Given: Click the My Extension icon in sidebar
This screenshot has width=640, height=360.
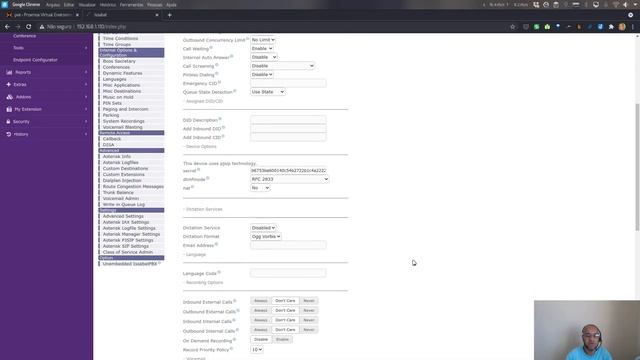Looking at the screenshot, I should pyautogui.click(x=9, y=109).
